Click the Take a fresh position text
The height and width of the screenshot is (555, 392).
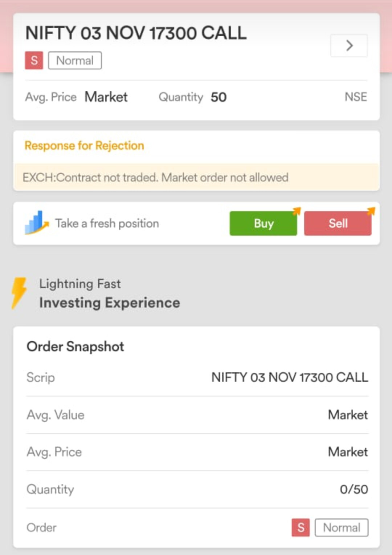pos(107,223)
